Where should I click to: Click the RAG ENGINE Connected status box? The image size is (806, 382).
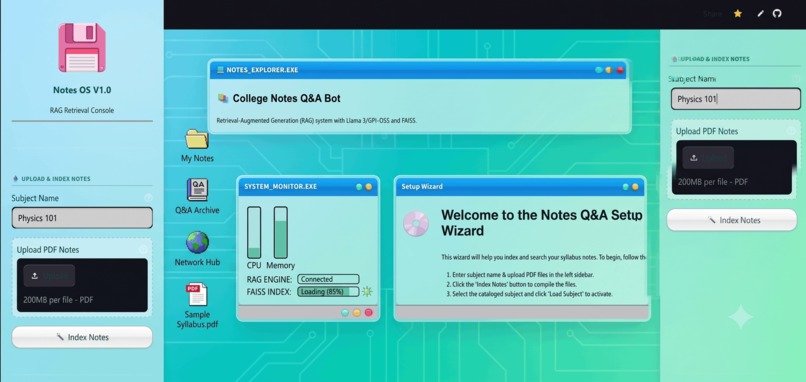click(328, 279)
